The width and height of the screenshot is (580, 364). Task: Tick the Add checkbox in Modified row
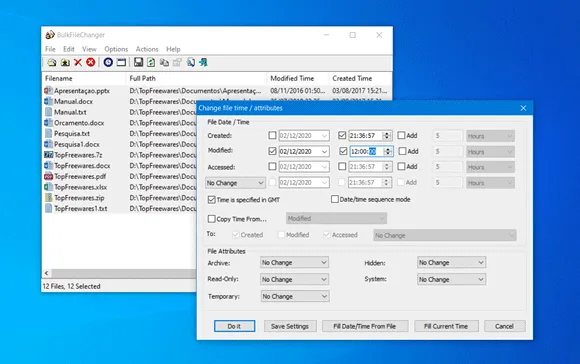pos(402,151)
